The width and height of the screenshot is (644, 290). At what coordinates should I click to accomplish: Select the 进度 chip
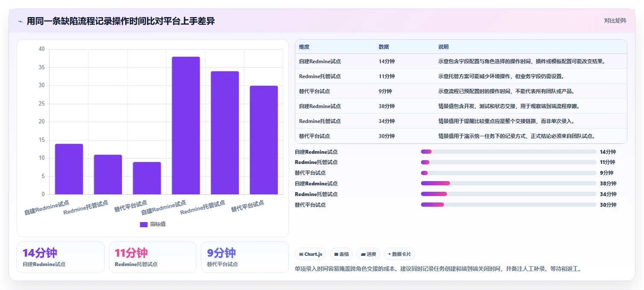pos(368,254)
